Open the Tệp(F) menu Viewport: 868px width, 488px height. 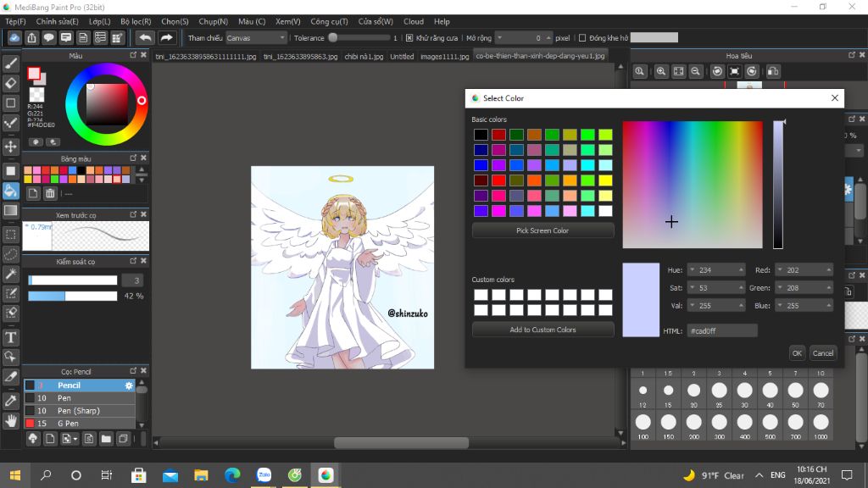(15, 21)
